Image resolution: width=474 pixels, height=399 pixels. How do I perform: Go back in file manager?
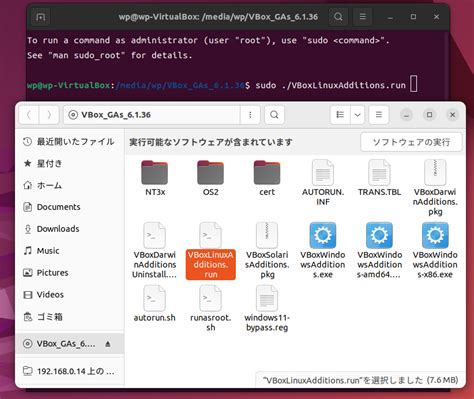click(x=29, y=115)
